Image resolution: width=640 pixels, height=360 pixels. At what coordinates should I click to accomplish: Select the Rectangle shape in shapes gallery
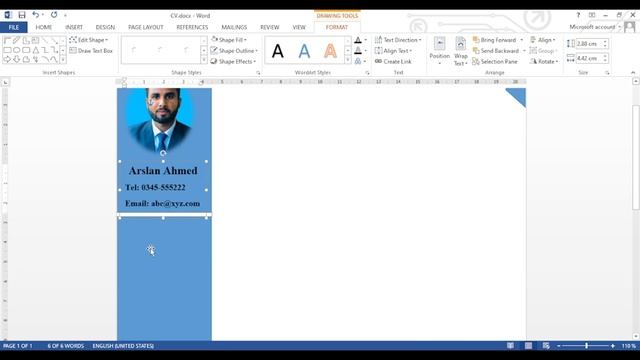(7, 50)
